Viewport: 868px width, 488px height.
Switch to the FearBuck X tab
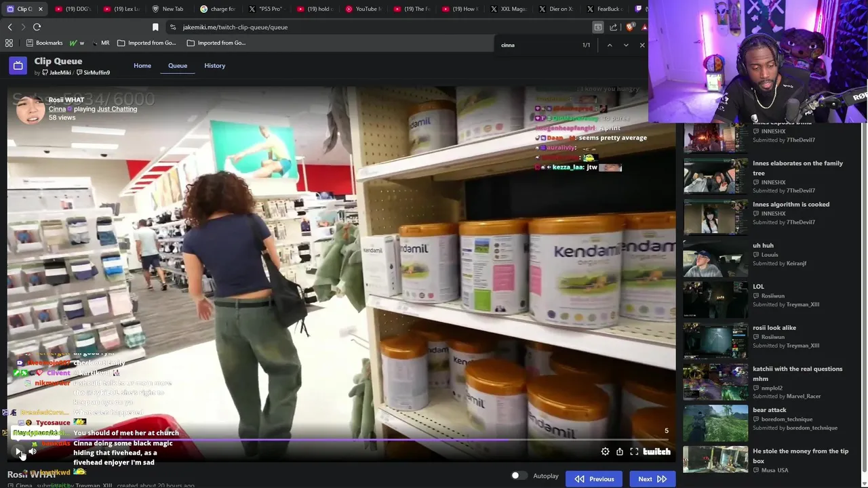[605, 9]
